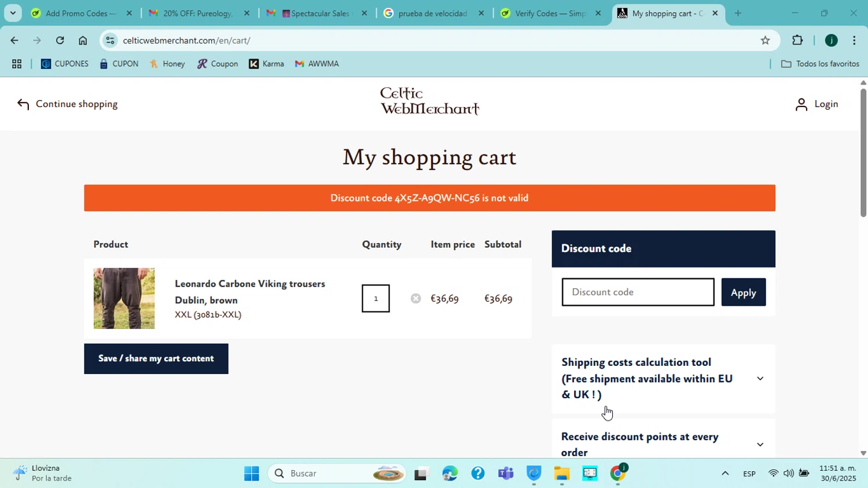Expand Receive discount points section
This screenshot has width=868, height=488.
pos(663,444)
